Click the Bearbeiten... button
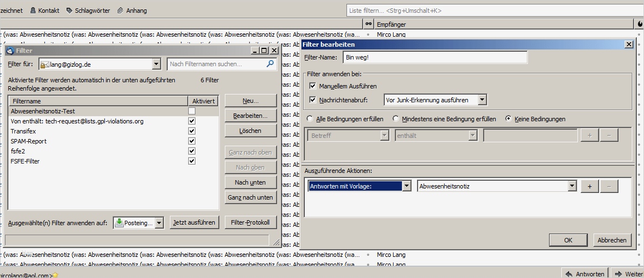 [250, 116]
